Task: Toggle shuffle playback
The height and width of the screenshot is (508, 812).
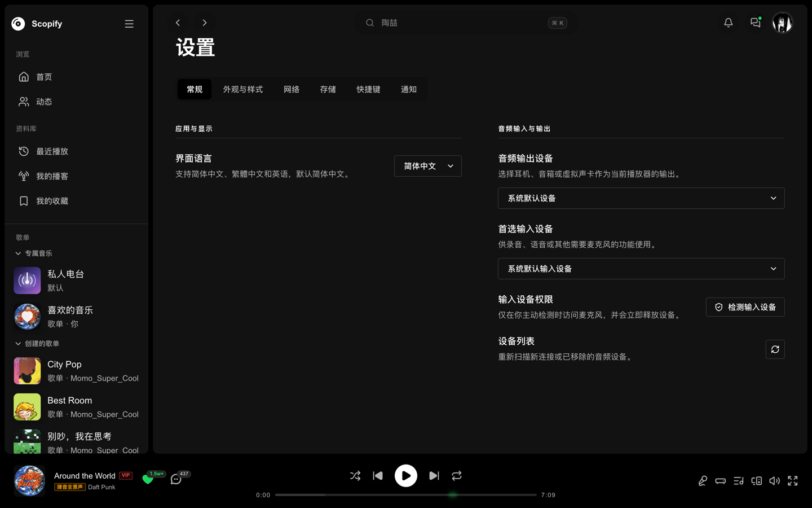Action: [x=355, y=476]
